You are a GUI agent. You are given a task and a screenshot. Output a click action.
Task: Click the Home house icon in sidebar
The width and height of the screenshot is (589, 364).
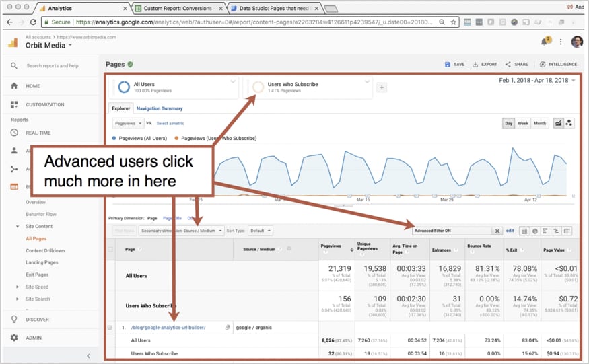(14, 86)
